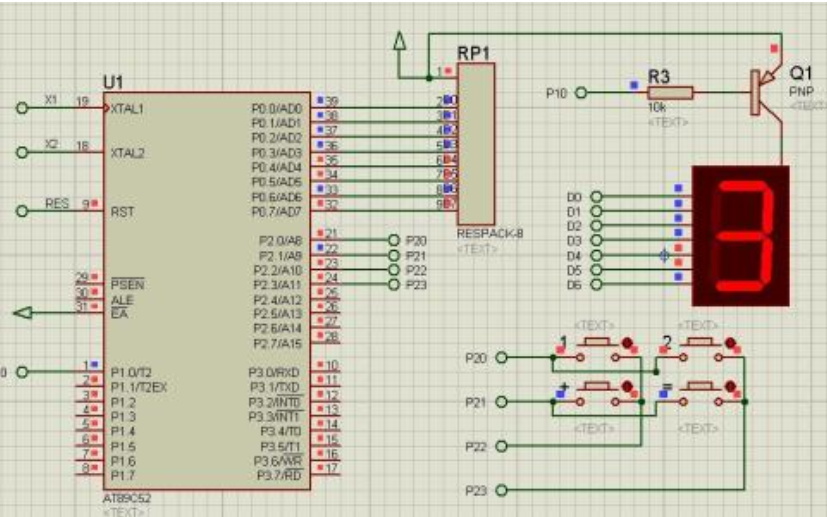Select the U1 AT89C52 microcontroller body
This screenshot has width=827, height=517.
click(207, 291)
